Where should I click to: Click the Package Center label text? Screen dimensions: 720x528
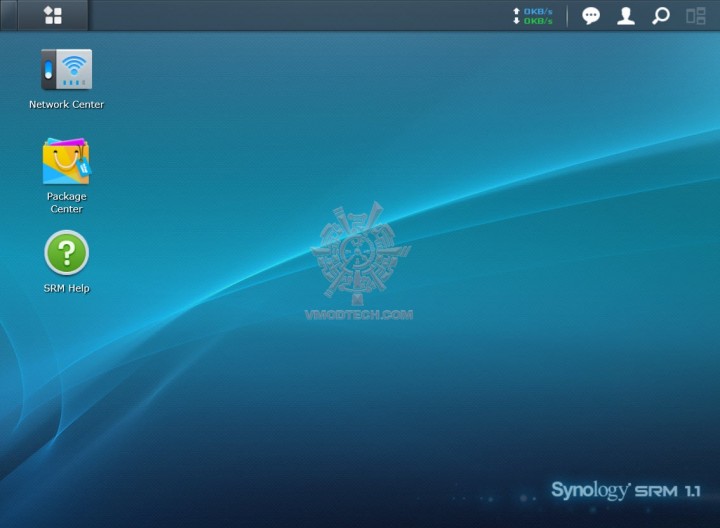coord(67,202)
